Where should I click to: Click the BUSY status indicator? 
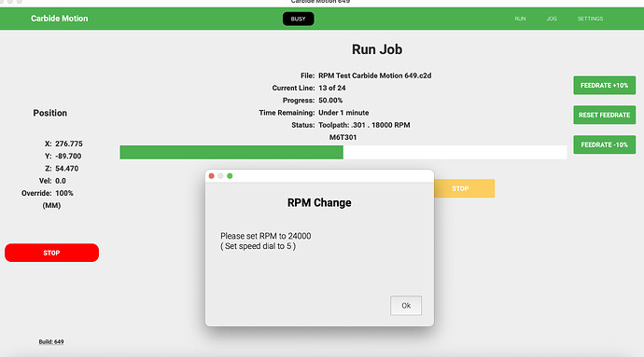click(298, 19)
